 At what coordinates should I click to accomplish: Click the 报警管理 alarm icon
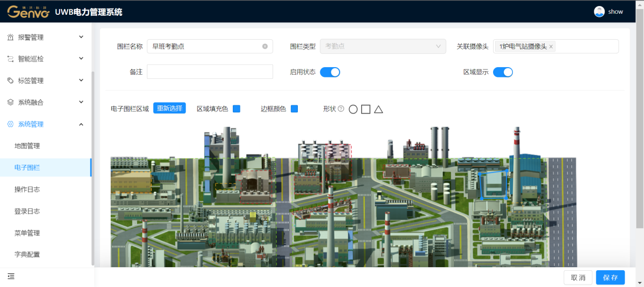[x=11, y=37]
